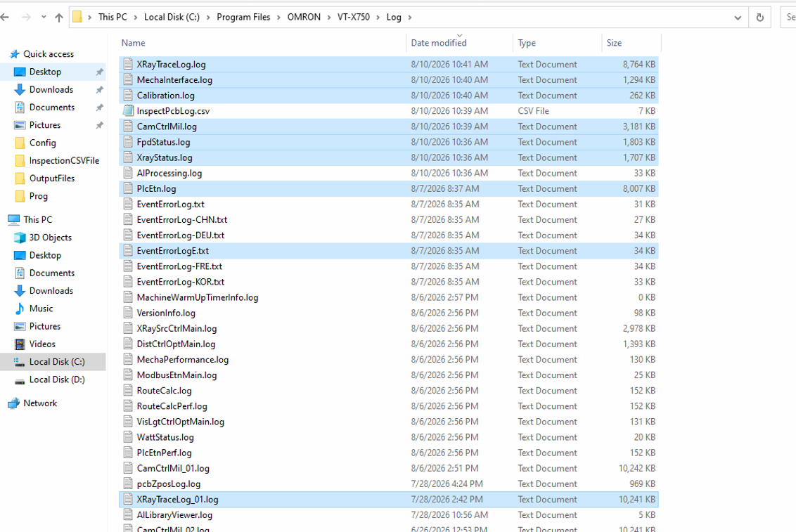Open Prog folder in sidebar
Viewport: 796px width, 532px height.
[38, 196]
